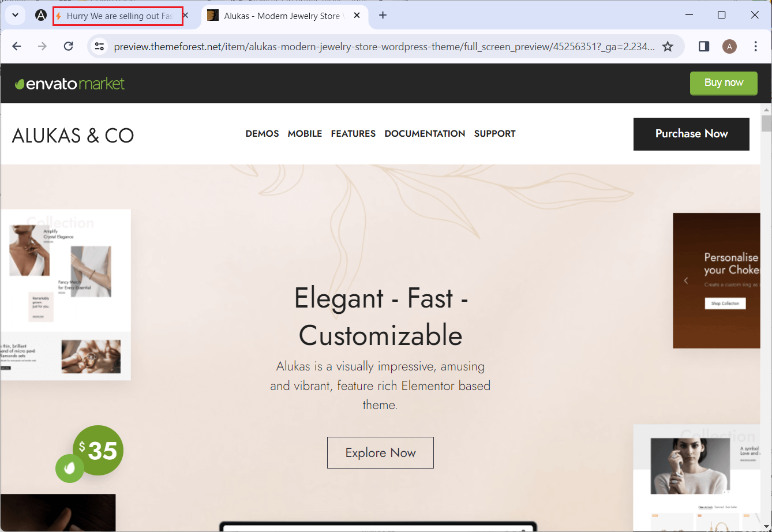Close the Alukas Modern Jewelry Store tab

click(x=357, y=16)
